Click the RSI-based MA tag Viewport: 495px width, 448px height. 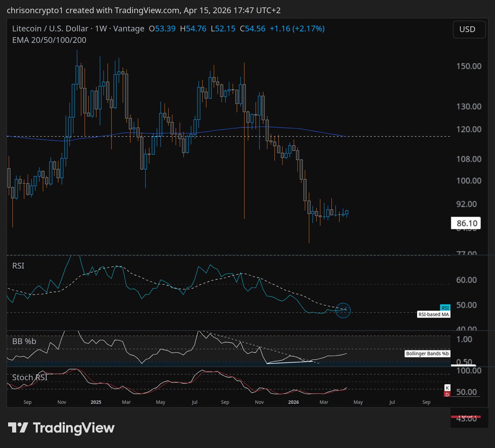pyautogui.click(x=433, y=314)
